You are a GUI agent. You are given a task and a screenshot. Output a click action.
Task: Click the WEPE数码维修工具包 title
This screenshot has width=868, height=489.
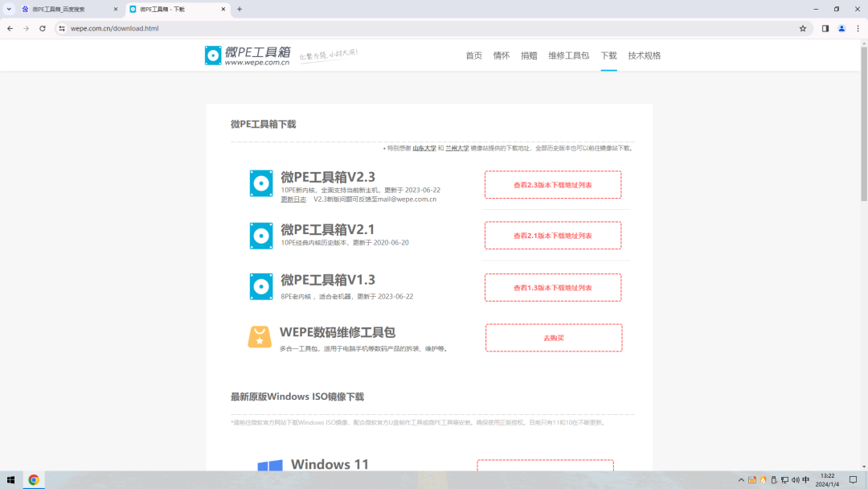point(337,332)
